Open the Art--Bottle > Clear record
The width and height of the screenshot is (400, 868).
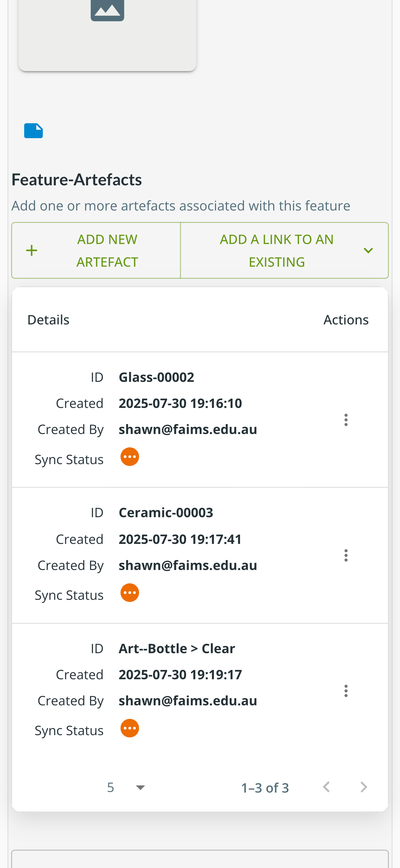(176, 648)
